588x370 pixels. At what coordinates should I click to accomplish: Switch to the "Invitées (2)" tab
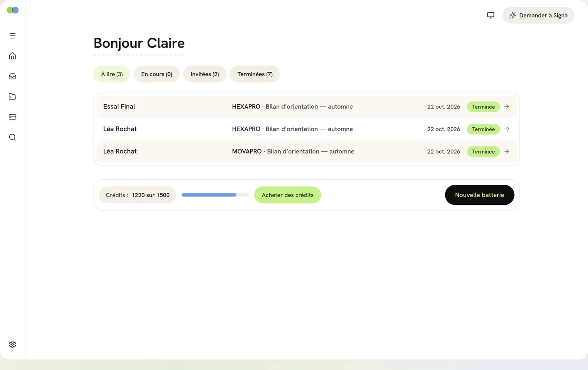[x=205, y=74]
